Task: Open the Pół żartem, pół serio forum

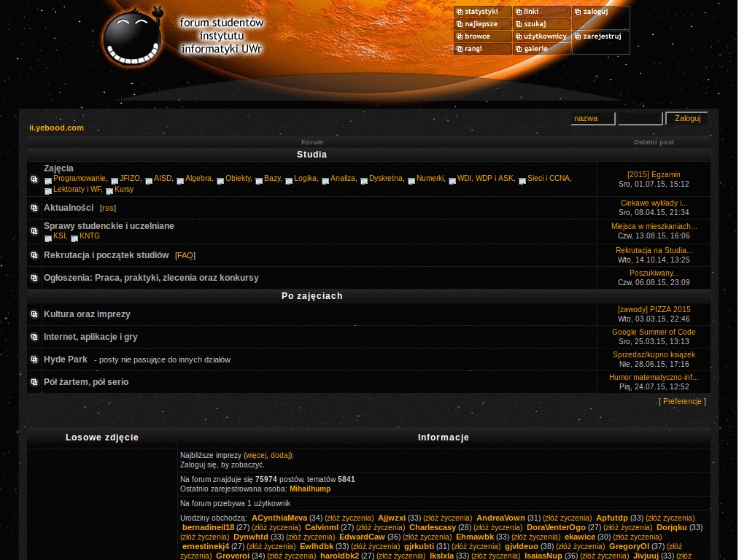Action: (x=86, y=382)
